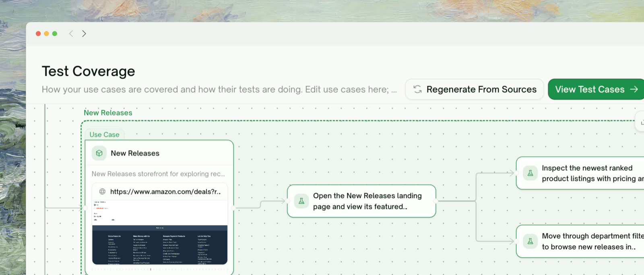This screenshot has height=275, width=644.
Task: Select 'Move through department' test node
Action: pos(580,241)
